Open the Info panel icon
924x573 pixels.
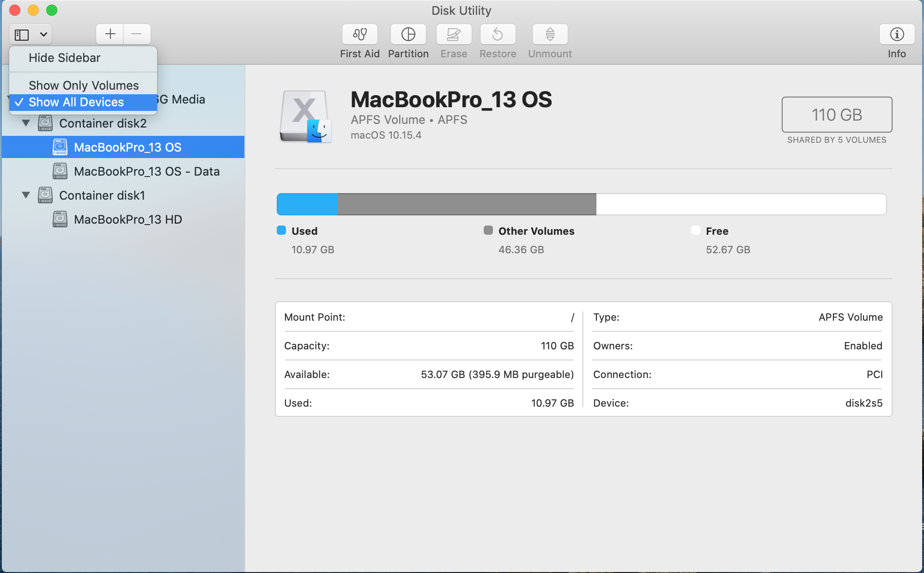coord(897,34)
